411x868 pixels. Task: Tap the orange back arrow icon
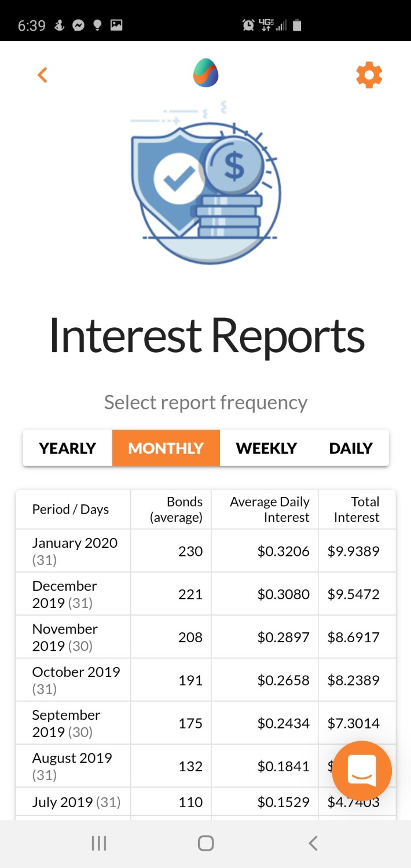pos(42,75)
